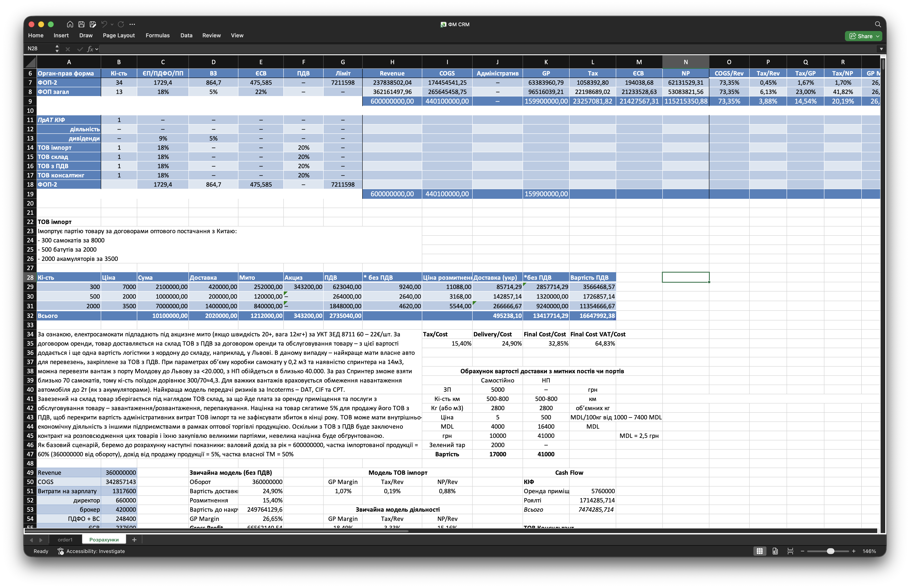Click the cell containing 'ТОВ консалтинг'

[x=69, y=175]
